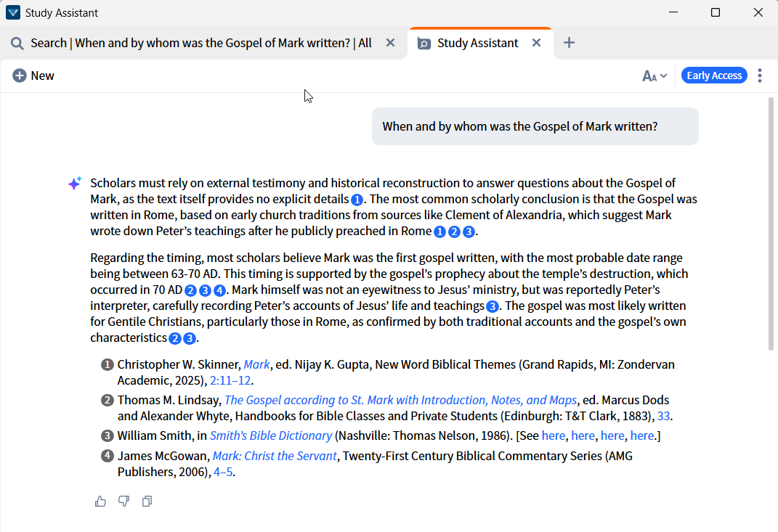Click the user question bubble about Gospel of Mark

pyautogui.click(x=535, y=126)
